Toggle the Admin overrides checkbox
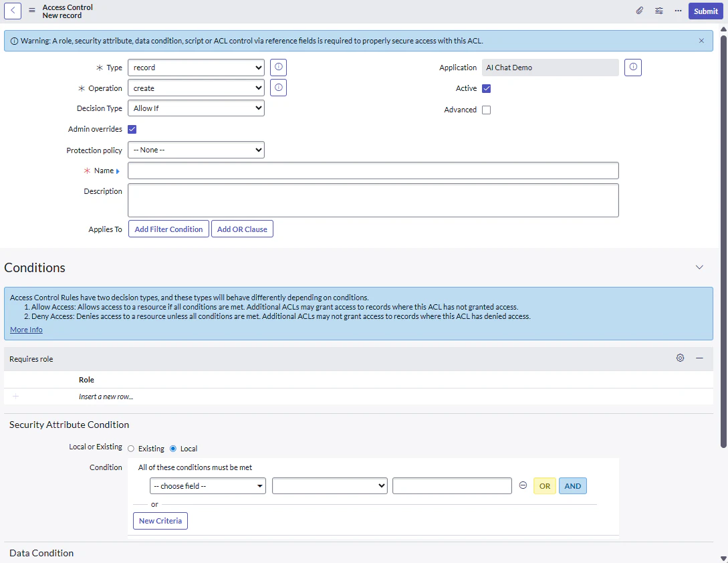Image resolution: width=728 pixels, height=563 pixels. [132, 129]
